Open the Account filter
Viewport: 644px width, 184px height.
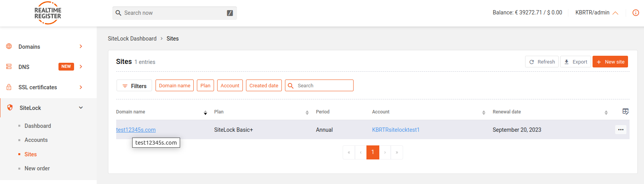coord(230,86)
